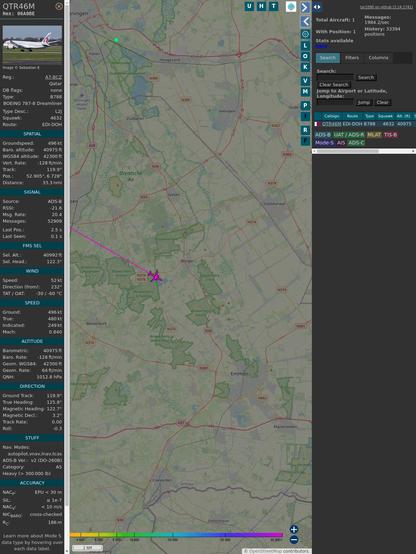Toggle the V map option button

click(305, 81)
